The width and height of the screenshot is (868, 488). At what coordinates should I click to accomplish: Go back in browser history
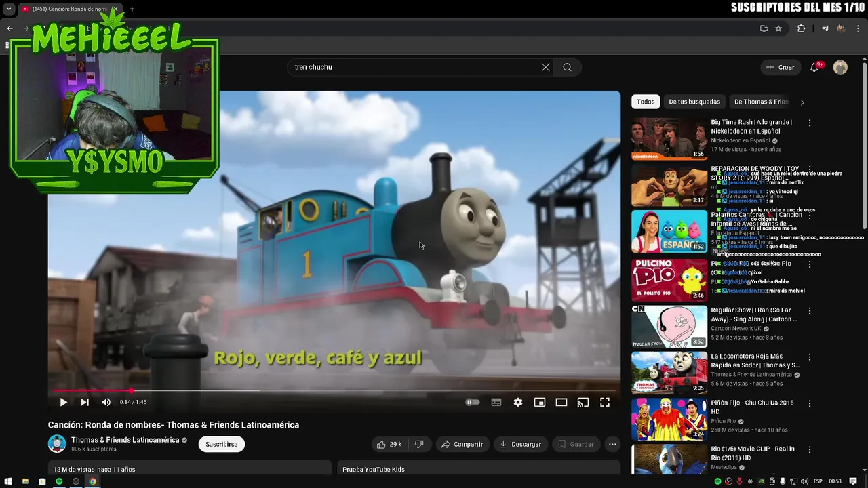coord(9,28)
